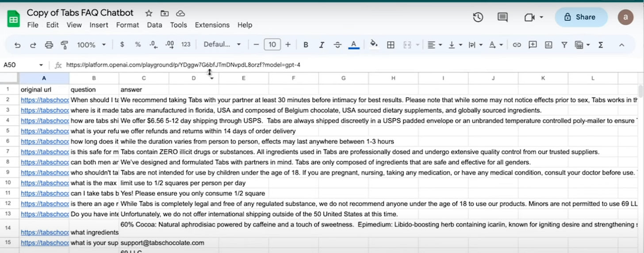Viewport: 644px width, 253px height.
Task: Open the text rotation dropdown
Action: pos(497,45)
